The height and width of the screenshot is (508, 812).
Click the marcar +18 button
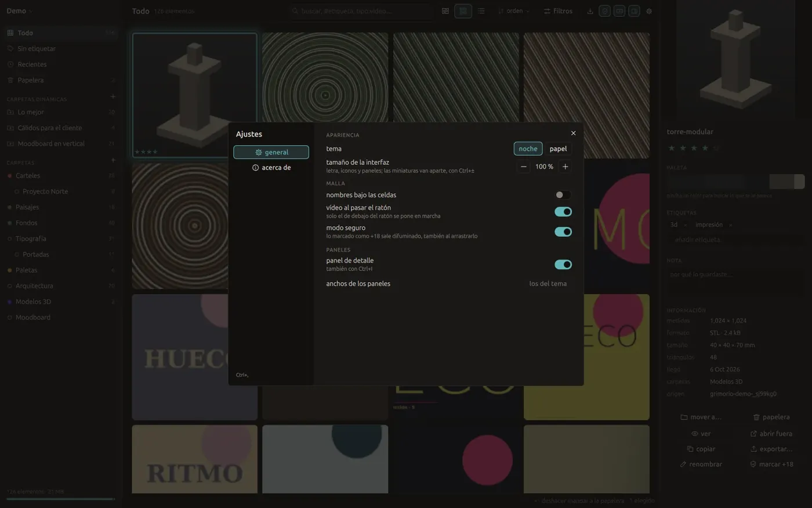(x=771, y=464)
